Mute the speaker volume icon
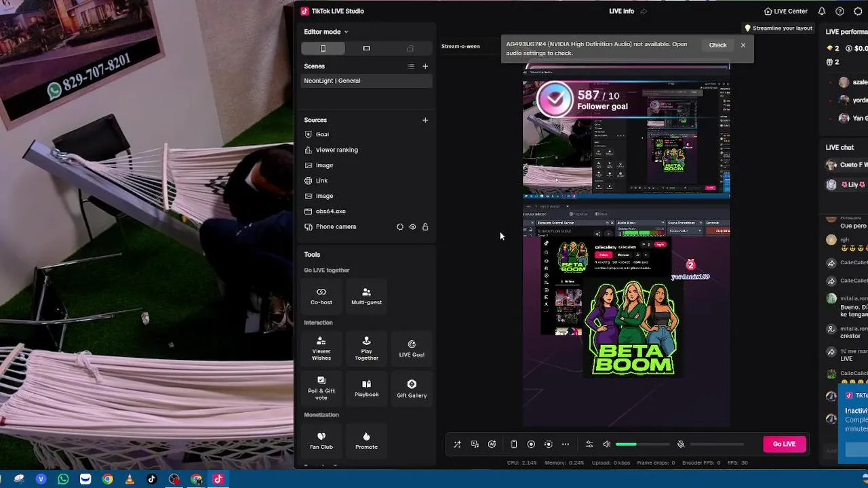The height and width of the screenshot is (488, 868). pyautogui.click(x=607, y=445)
